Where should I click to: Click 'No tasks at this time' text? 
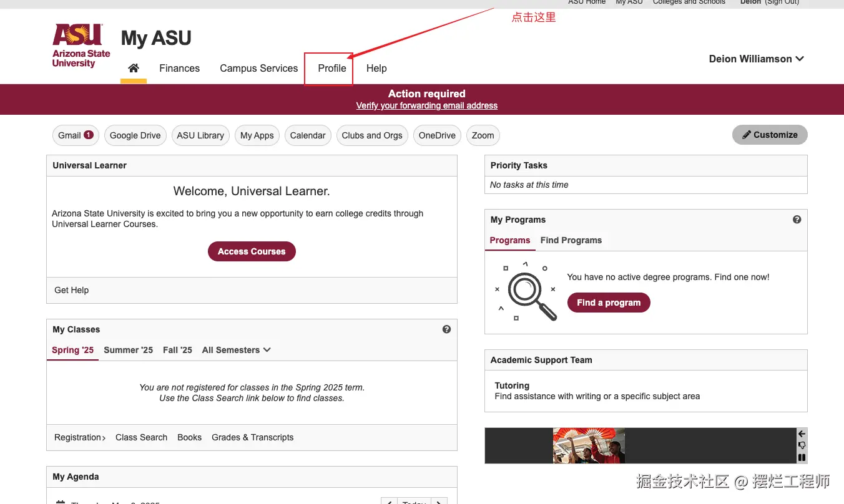pos(529,185)
